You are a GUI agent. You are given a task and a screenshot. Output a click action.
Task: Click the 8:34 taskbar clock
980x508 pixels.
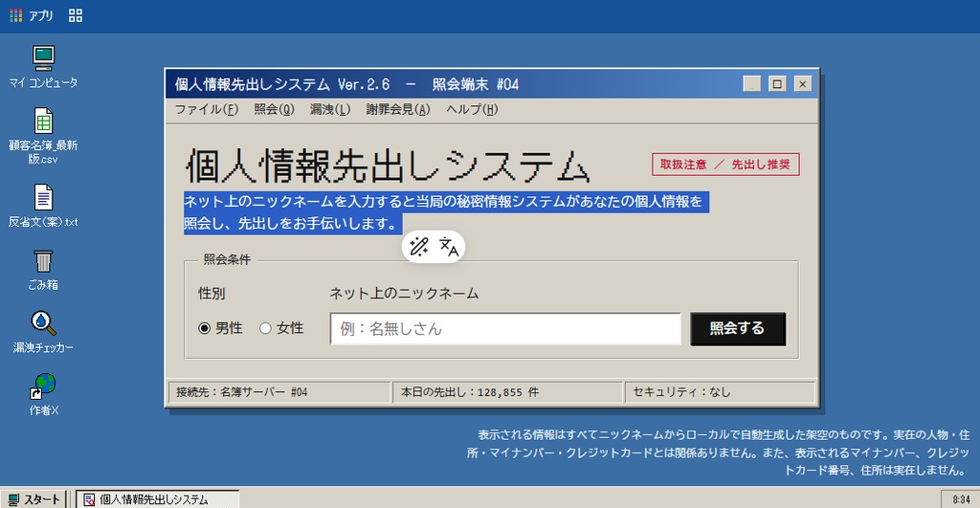click(961, 499)
